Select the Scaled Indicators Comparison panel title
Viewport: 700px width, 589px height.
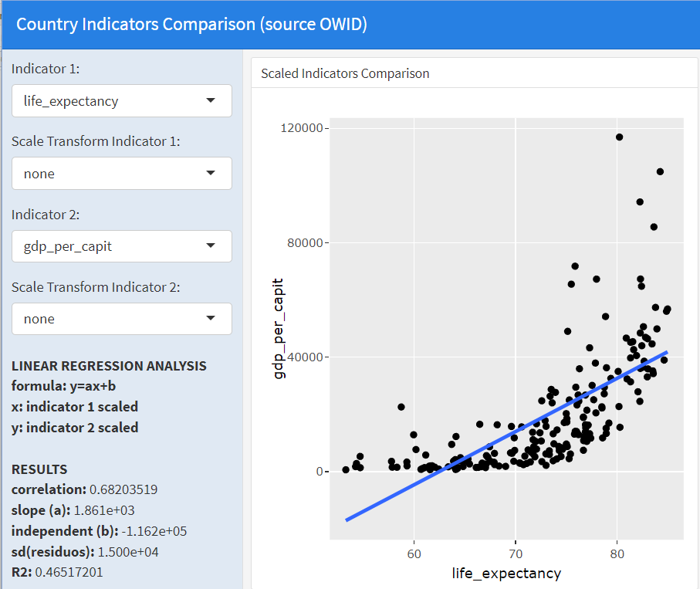(x=345, y=74)
